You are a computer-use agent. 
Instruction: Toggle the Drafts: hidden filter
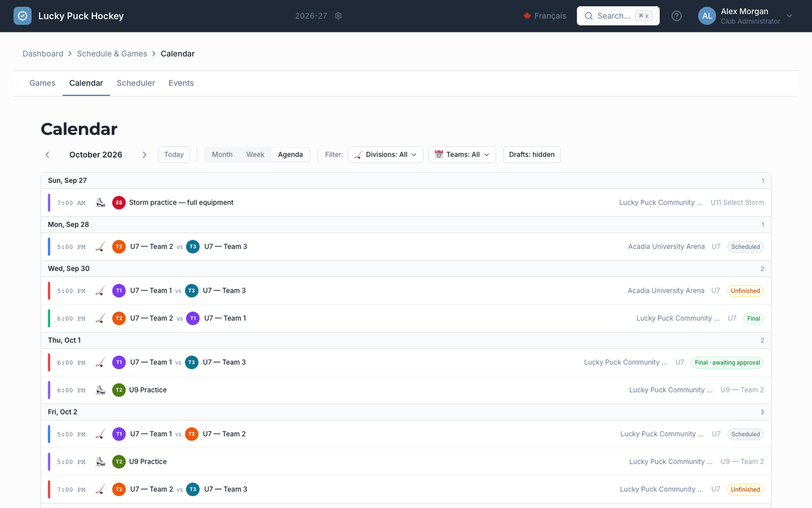click(532, 154)
